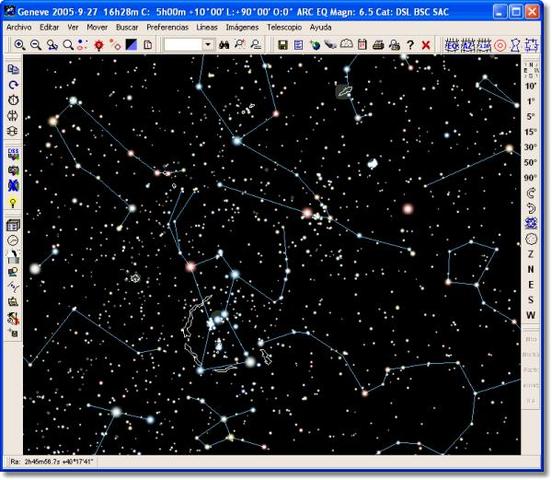
Task: Toggle the night vision black-blue square icon
Action: (131, 45)
